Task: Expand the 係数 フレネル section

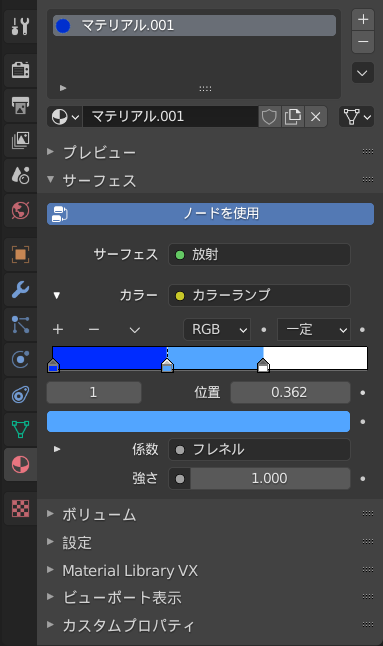Action: [x=57, y=449]
